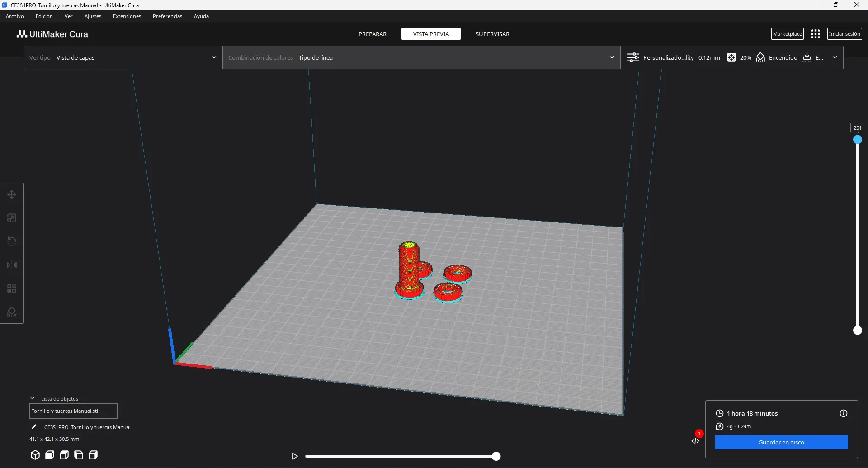Open the infill density settings
This screenshot has width=868, height=468.
(739, 57)
